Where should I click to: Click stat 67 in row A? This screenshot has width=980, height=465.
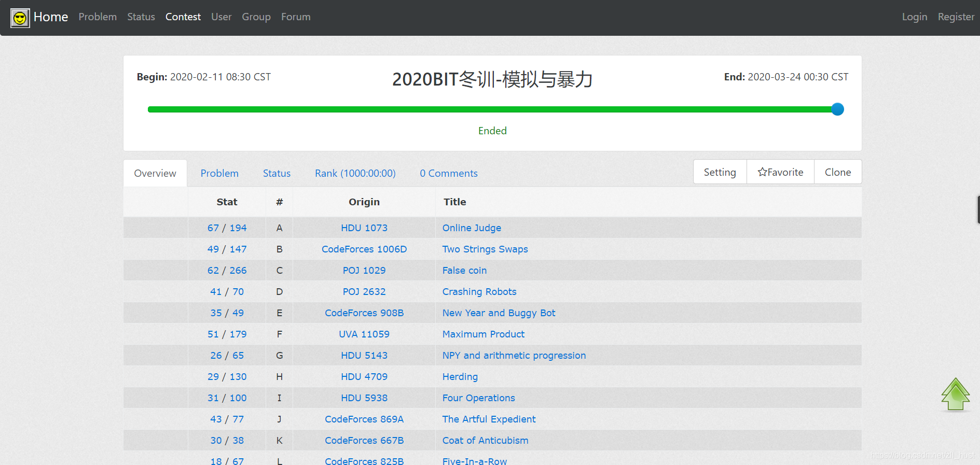(213, 228)
